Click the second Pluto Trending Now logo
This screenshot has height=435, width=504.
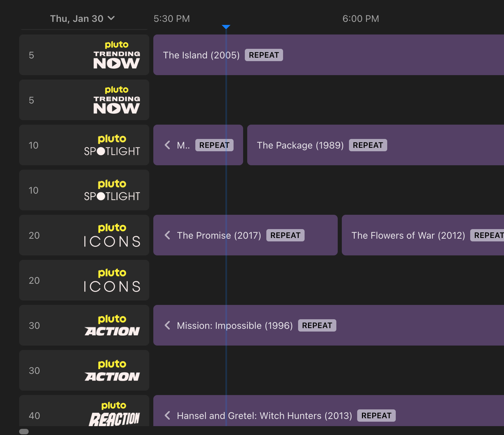point(117,100)
